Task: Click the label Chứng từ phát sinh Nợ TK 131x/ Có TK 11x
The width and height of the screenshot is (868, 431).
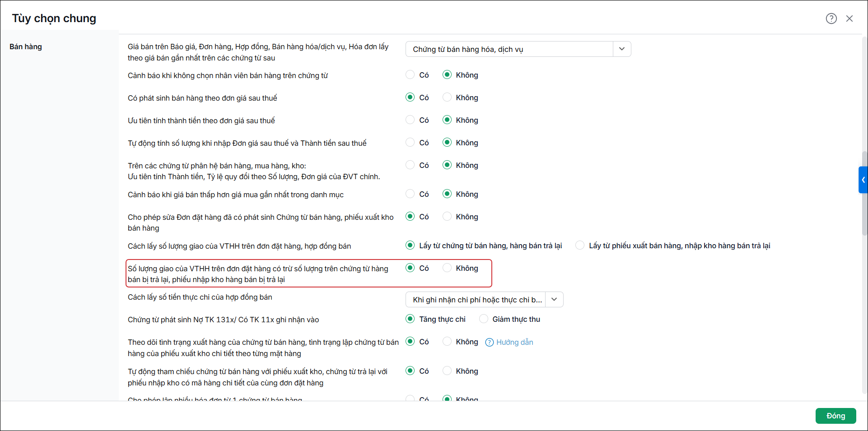Action: 223,320
